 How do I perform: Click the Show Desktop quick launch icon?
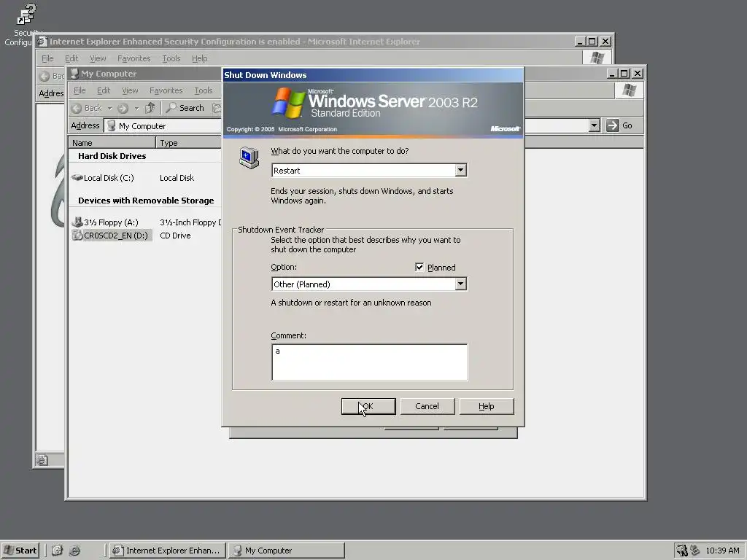pyautogui.click(x=57, y=551)
